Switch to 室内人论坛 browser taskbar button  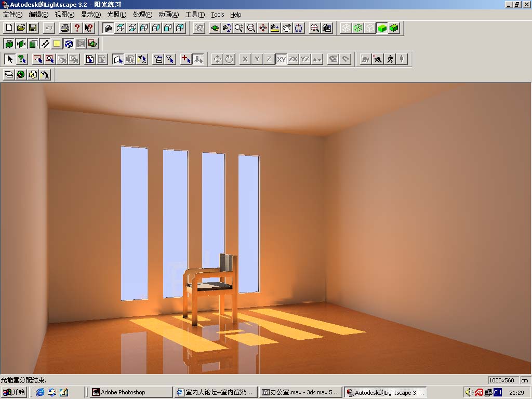216,392
